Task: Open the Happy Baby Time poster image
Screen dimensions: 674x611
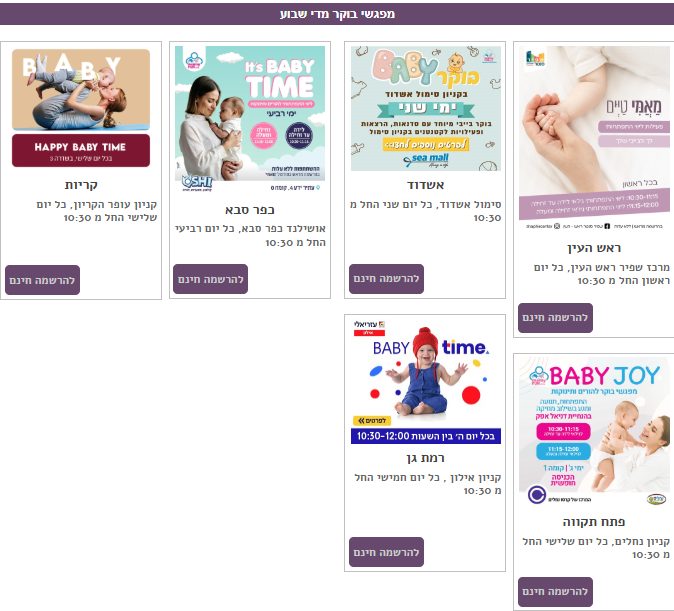Action: tap(81, 107)
